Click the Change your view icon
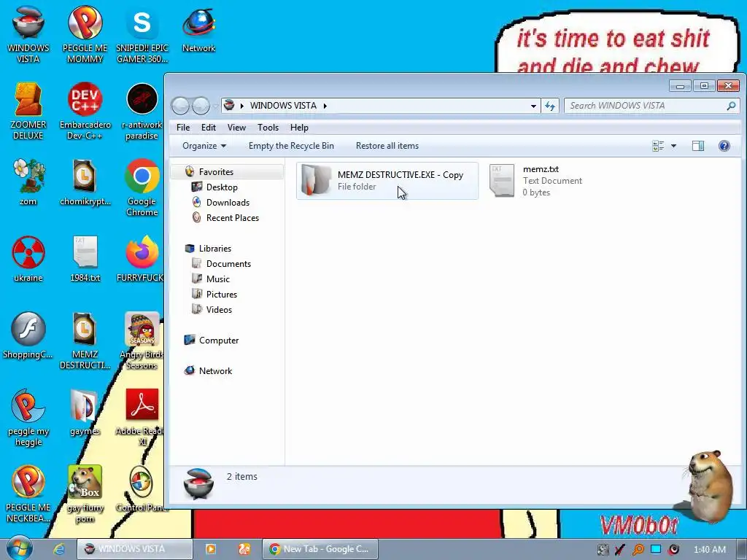Viewport: 747px width, 560px height. pos(658,146)
